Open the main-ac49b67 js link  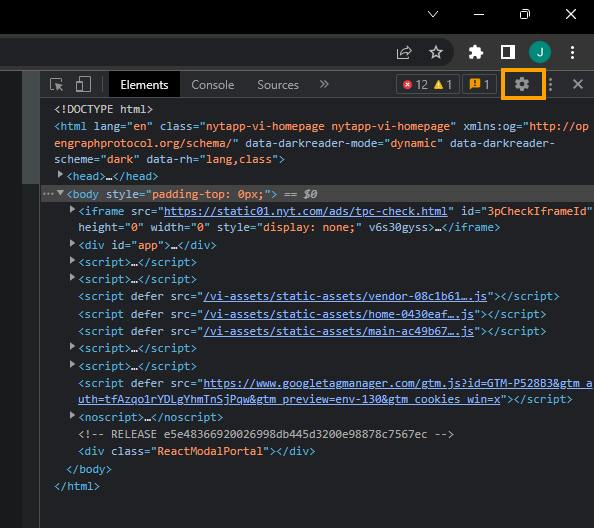pos(339,331)
